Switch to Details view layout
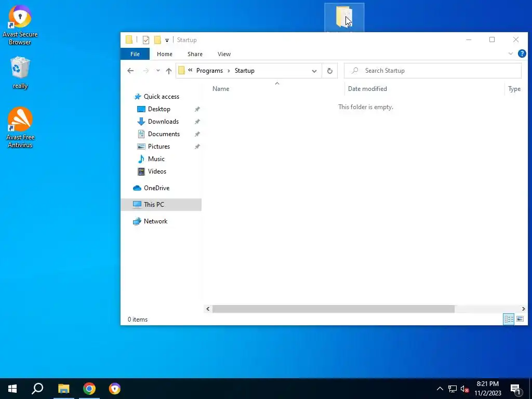 tap(509, 319)
